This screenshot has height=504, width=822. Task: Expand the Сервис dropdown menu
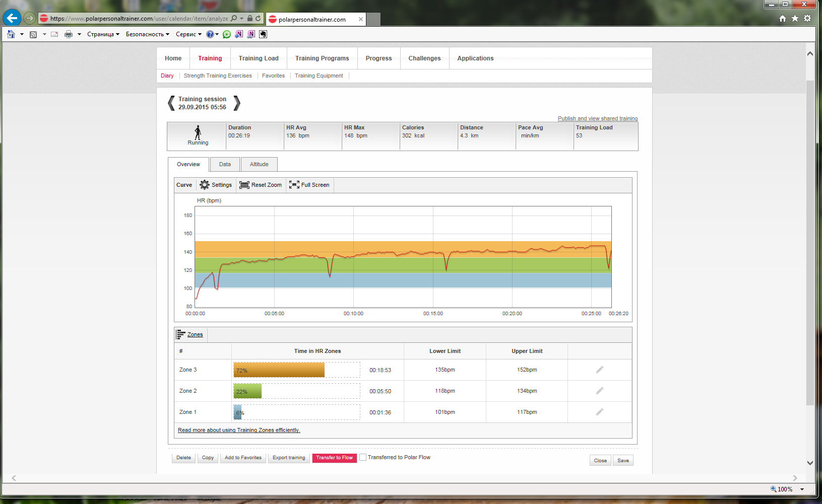coord(188,34)
